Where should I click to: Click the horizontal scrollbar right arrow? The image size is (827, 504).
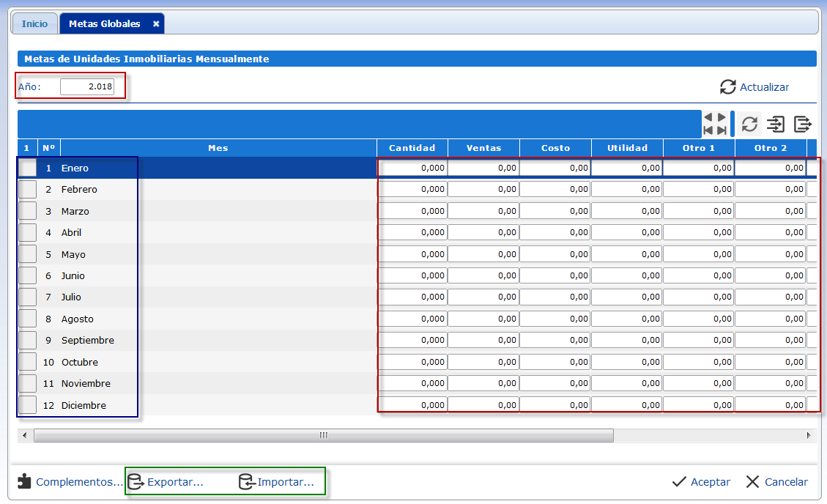809,435
